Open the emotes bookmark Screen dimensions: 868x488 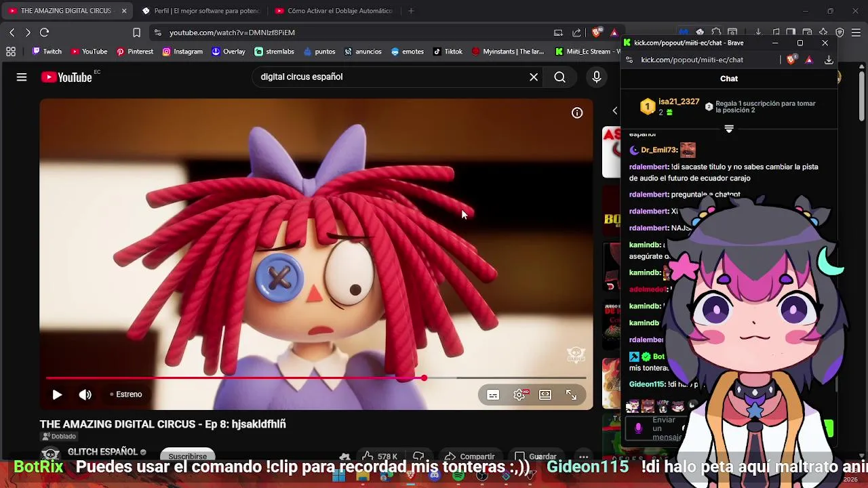coord(408,52)
